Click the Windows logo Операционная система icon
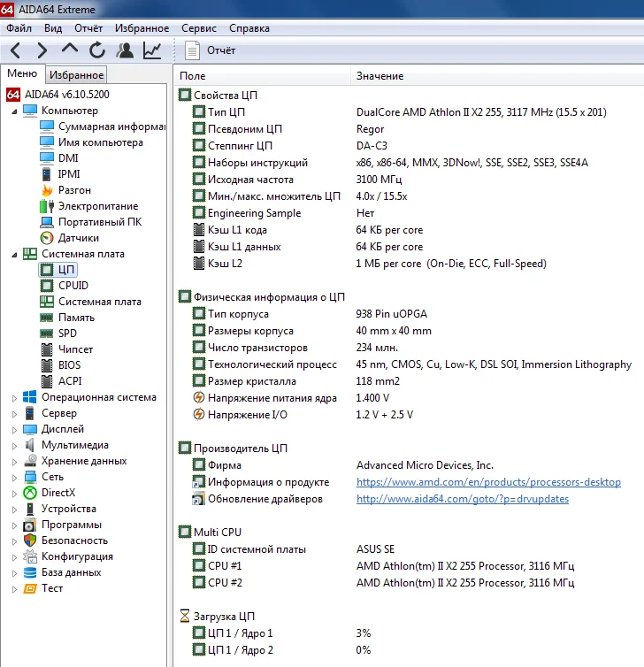 (30, 397)
